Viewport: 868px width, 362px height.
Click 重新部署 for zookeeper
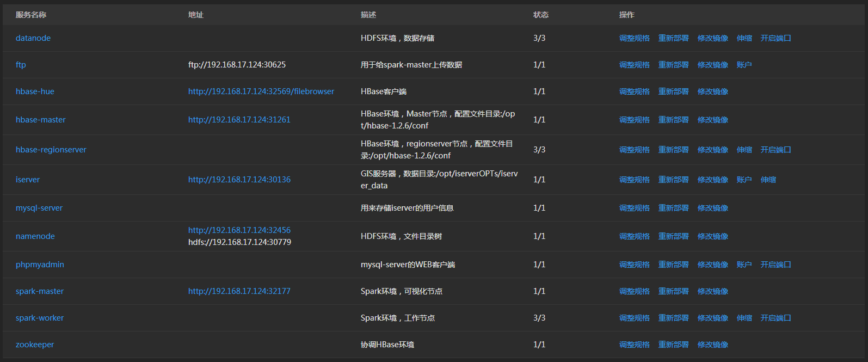(673, 345)
